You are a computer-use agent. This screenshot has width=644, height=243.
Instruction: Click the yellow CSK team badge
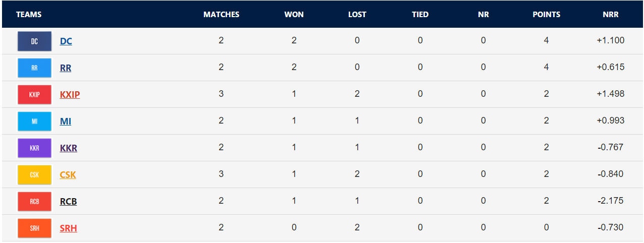pyautogui.click(x=34, y=175)
